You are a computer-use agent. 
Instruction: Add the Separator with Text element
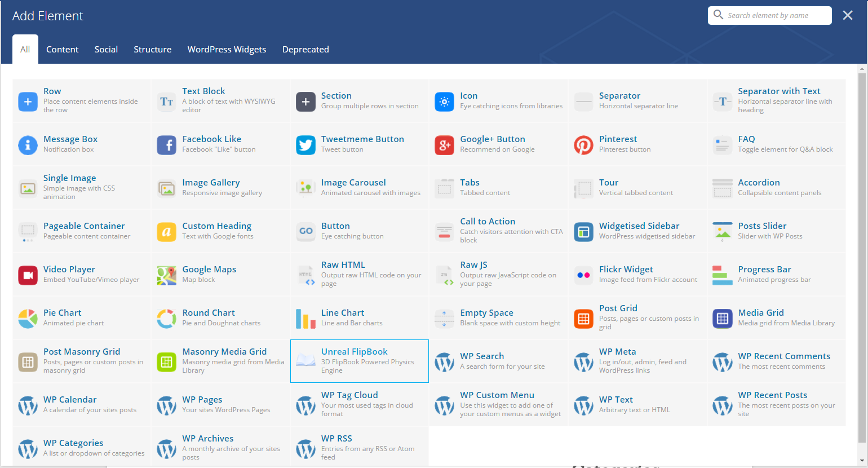(x=777, y=100)
